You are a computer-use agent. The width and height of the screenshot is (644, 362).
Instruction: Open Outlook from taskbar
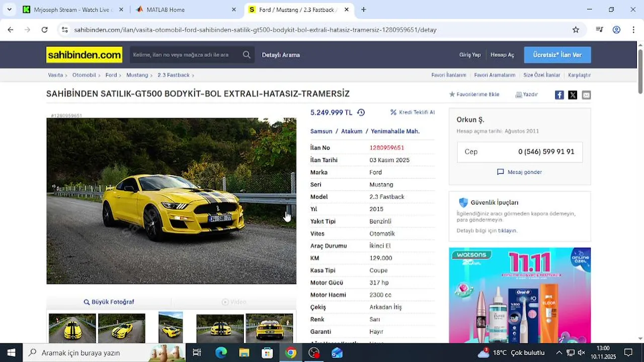[x=337, y=352]
